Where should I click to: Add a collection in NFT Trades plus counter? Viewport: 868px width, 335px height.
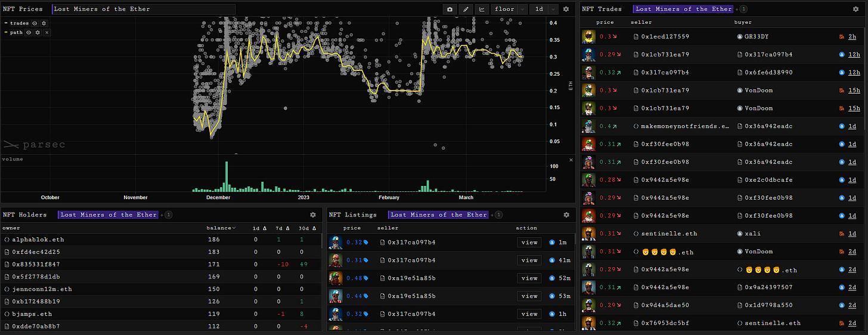742,9
